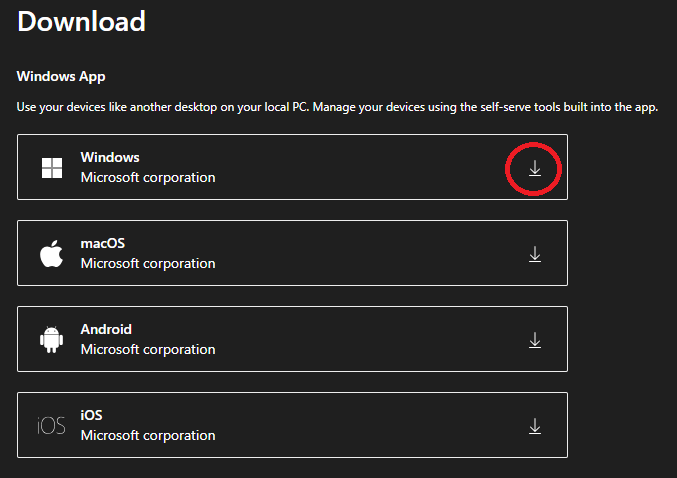677x478 pixels.
Task: Select the Windows title text
Action: 110,157
